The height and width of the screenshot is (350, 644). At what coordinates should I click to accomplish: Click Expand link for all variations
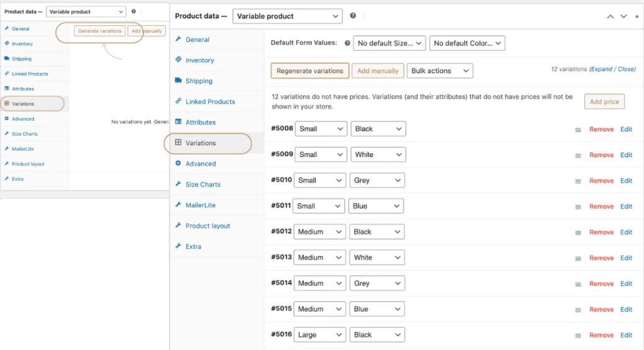[x=601, y=69]
